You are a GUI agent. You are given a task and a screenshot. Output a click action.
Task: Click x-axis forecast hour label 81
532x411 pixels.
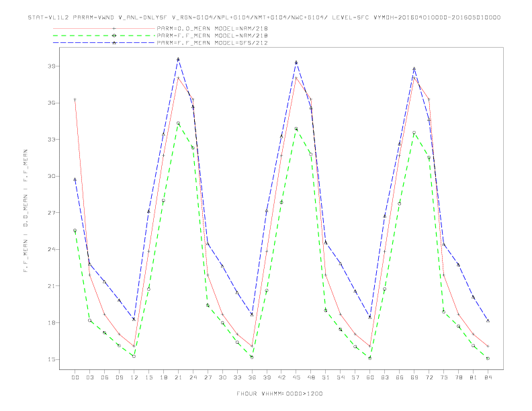click(x=474, y=377)
